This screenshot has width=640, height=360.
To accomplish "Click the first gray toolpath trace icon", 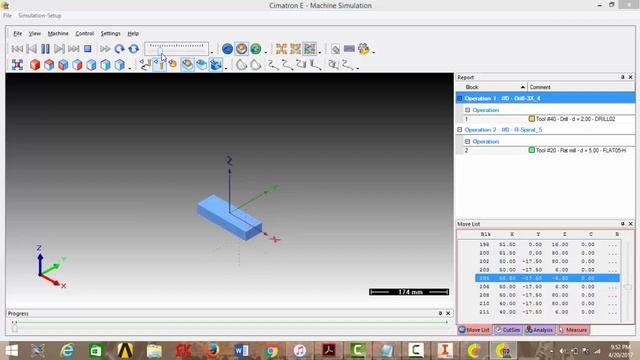I will [273, 65].
